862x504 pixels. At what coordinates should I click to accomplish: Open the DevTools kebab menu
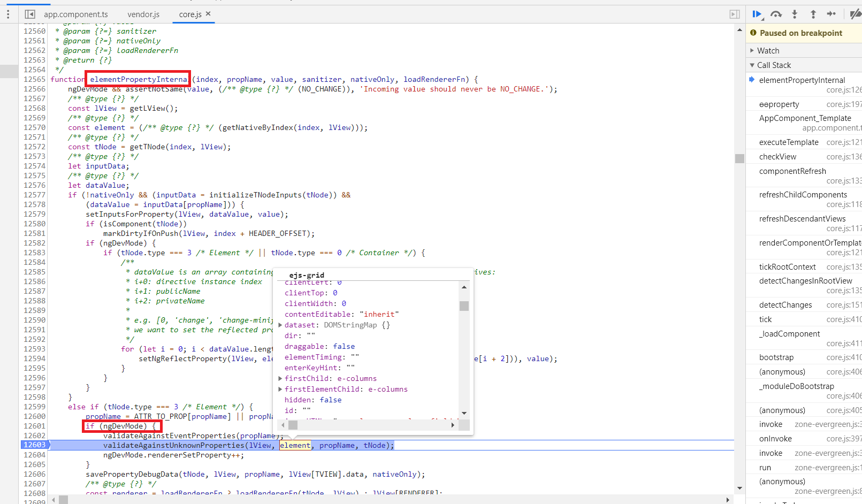coord(7,14)
